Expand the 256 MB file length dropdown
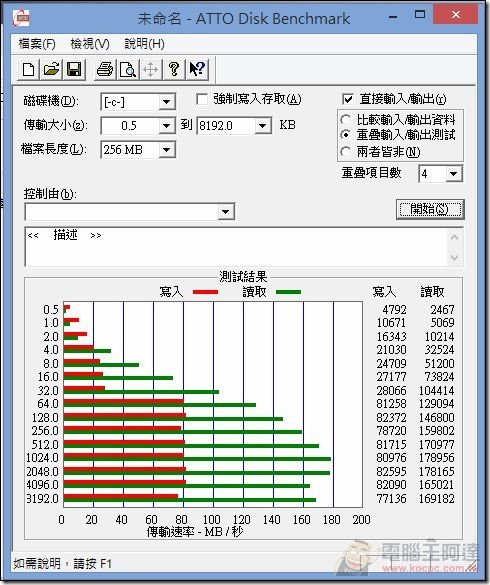The image size is (490, 585). pyautogui.click(x=166, y=150)
